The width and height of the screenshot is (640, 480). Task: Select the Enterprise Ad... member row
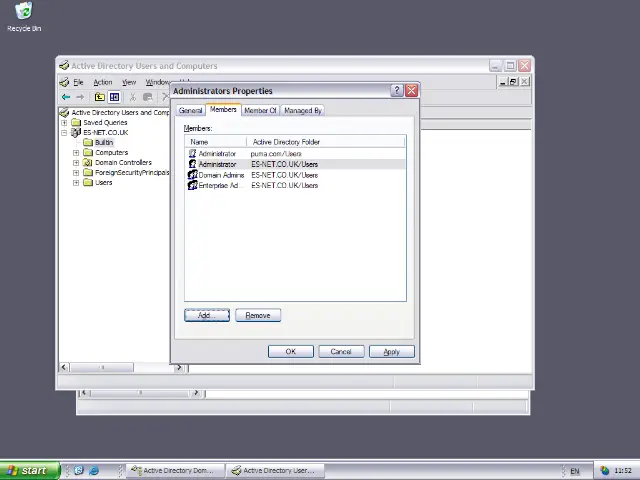[295, 185]
